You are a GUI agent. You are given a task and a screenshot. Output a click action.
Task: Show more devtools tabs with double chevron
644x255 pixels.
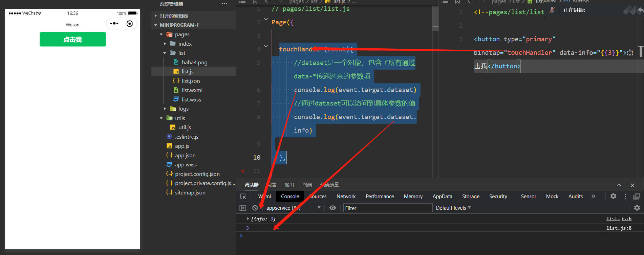pyautogui.click(x=593, y=196)
